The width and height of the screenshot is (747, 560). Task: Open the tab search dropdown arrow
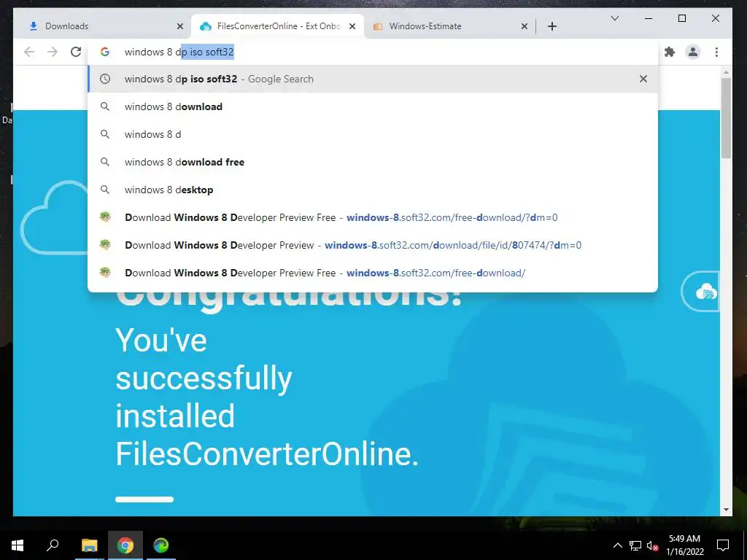(x=615, y=18)
